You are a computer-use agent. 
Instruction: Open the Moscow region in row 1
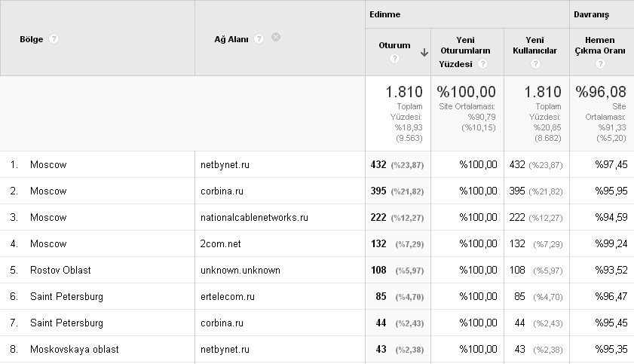tap(48, 165)
